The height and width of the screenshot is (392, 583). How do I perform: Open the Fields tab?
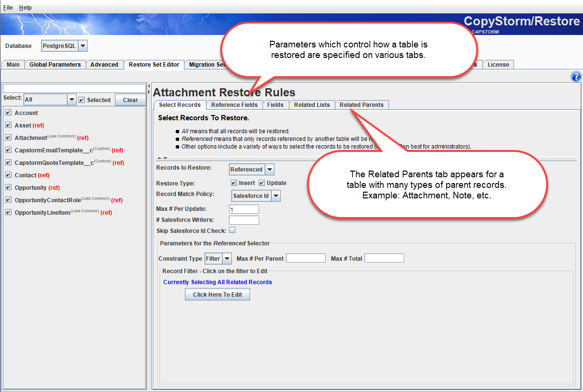[x=275, y=105]
